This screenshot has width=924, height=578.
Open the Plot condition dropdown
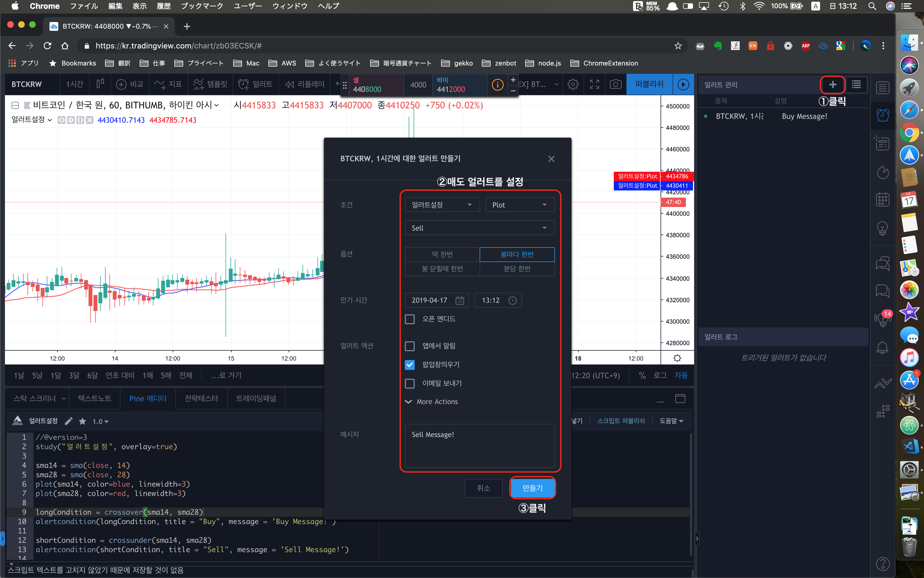pyautogui.click(x=520, y=205)
